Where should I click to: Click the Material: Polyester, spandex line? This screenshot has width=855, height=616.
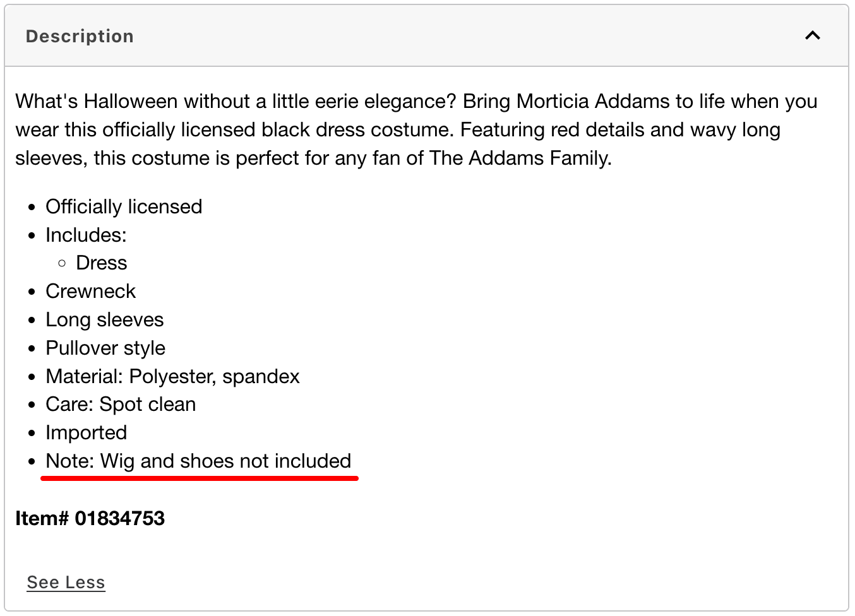tap(172, 376)
